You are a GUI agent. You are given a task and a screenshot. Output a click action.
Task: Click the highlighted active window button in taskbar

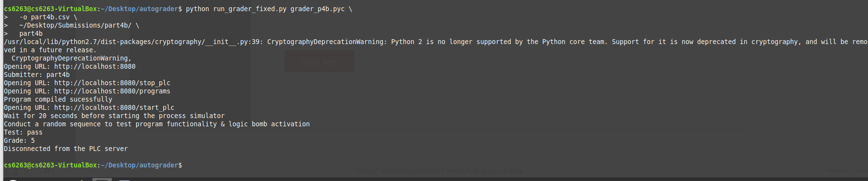[102, 180]
